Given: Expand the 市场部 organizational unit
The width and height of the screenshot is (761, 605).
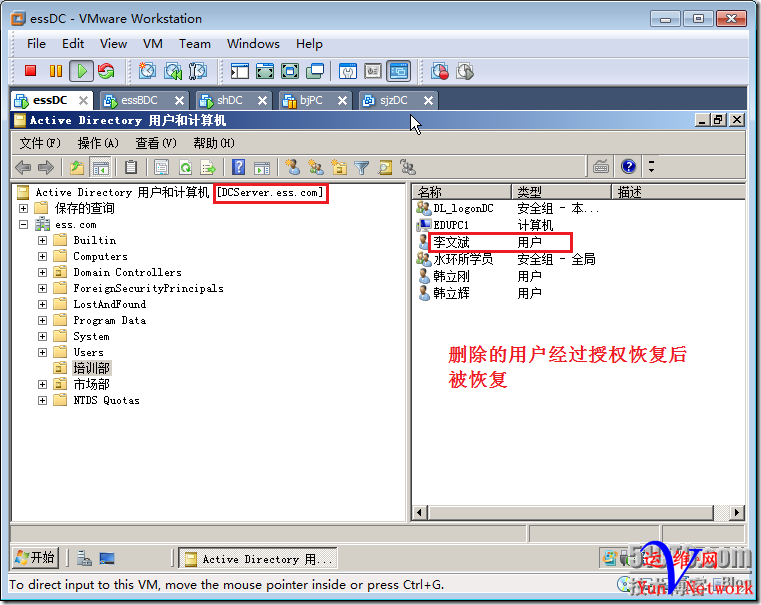Looking at the screenshot, I should pyautogui.click(x=43, y=385).
